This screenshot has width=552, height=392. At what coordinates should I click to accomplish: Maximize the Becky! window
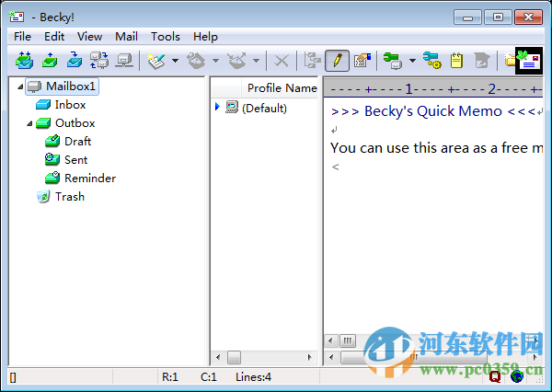click(x=498, y=17)
